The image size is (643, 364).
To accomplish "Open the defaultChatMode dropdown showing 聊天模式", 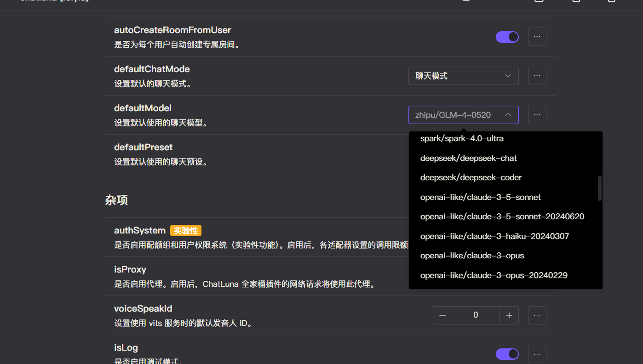I will tap(463, 75).
